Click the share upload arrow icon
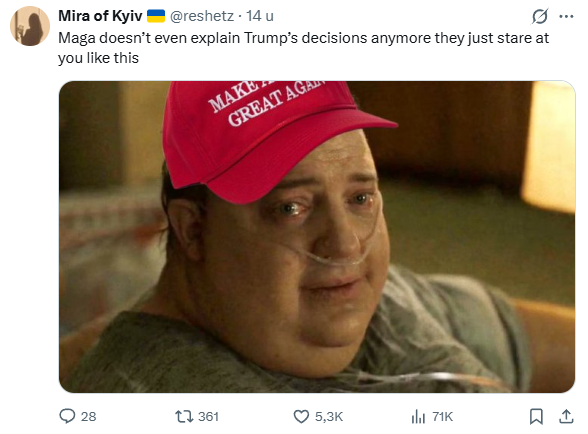 (567, 416)
